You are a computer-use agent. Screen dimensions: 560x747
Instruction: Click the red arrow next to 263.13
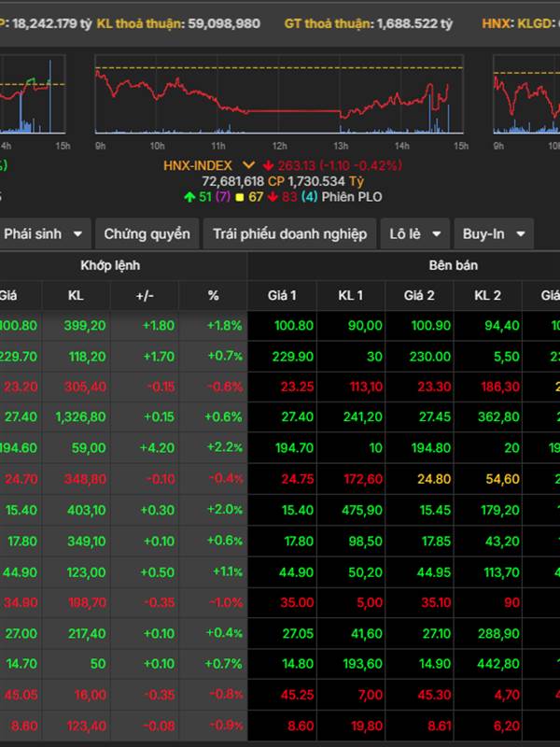point(269,165)
